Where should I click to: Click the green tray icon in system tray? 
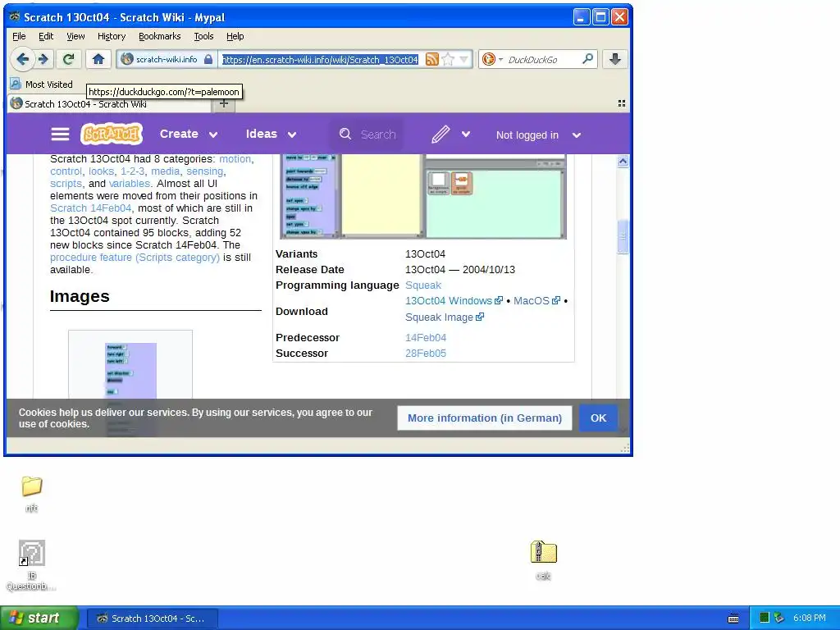[x=765, y=618]
